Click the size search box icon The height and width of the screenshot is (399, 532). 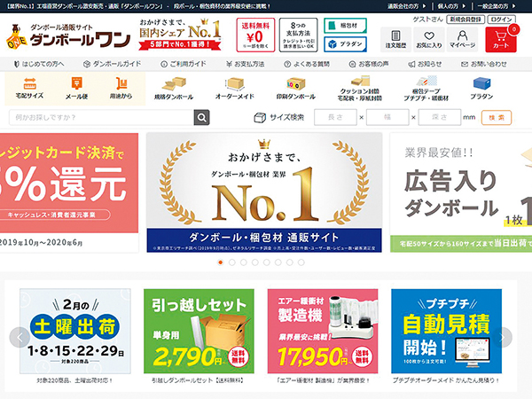click(x=260, y=117)
